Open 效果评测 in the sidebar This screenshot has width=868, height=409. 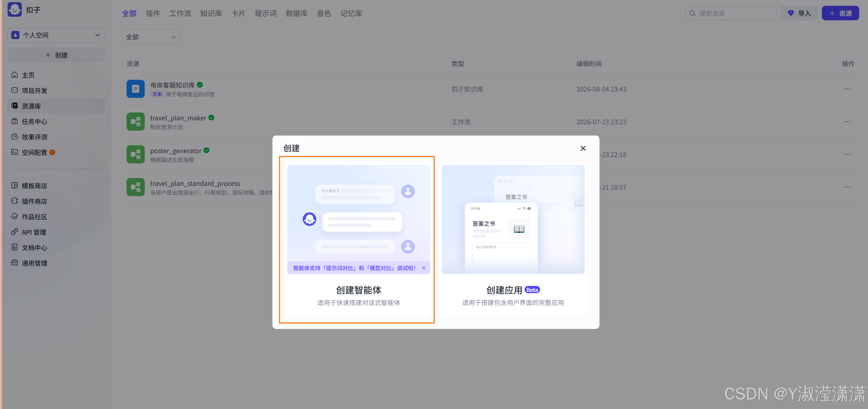tap(56, 137)
